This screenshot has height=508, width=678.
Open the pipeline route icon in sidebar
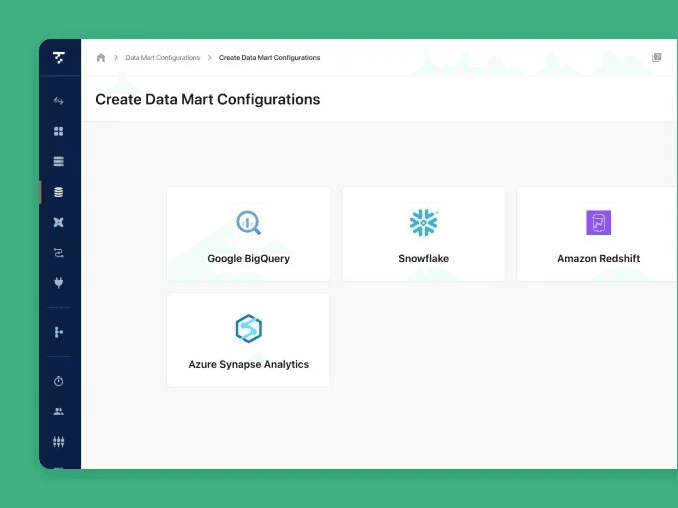tap(58, 253)
